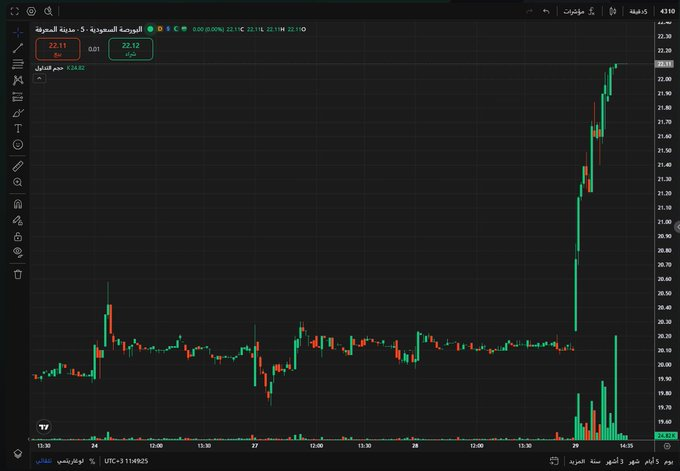Open the 5 دقيقة interval dropdown
This screenshot has height=471, width=680.
pos(638,11)
